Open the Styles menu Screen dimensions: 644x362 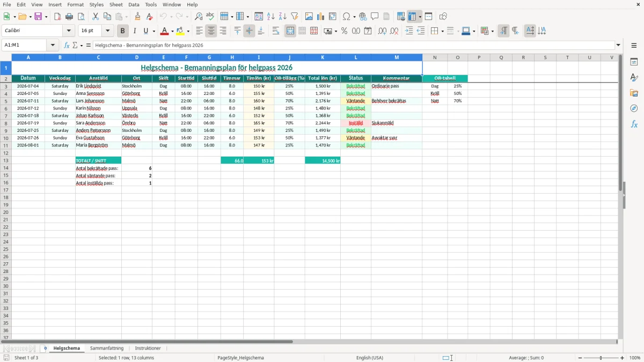tap(97, 4)
